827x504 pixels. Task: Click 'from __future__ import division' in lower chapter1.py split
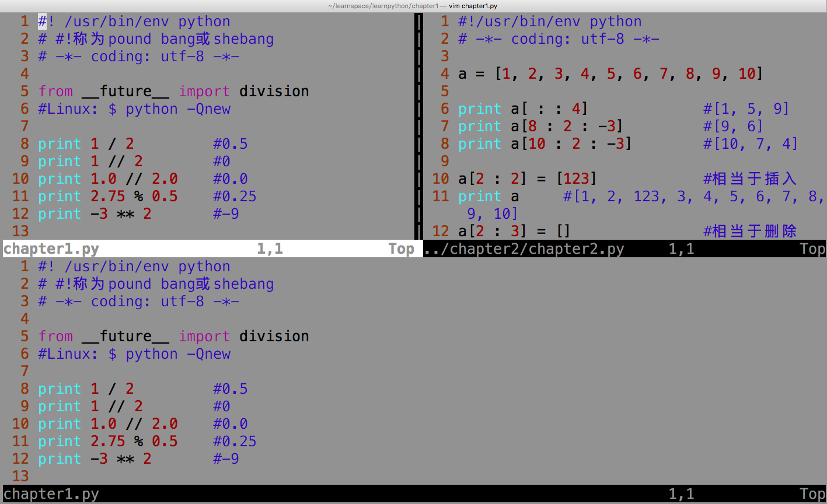coord(174,337)
